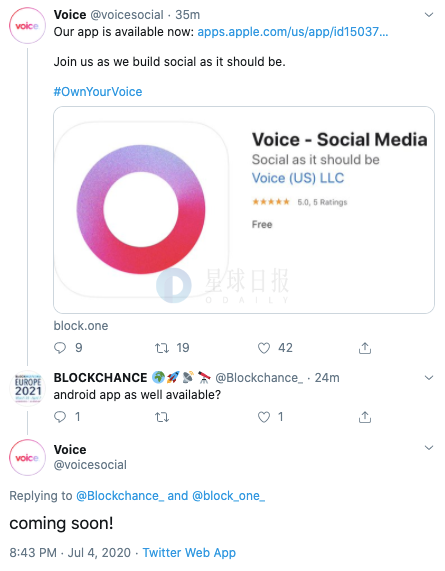445x571 pixels.
Task: Retweet BLOCKCHANCE's android app tweet
Action: 162,417
